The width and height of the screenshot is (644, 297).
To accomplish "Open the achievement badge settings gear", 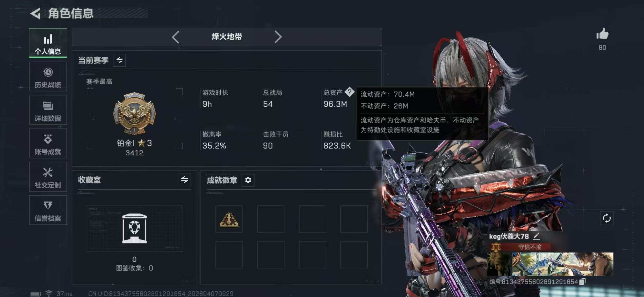I will coord(248,180).
